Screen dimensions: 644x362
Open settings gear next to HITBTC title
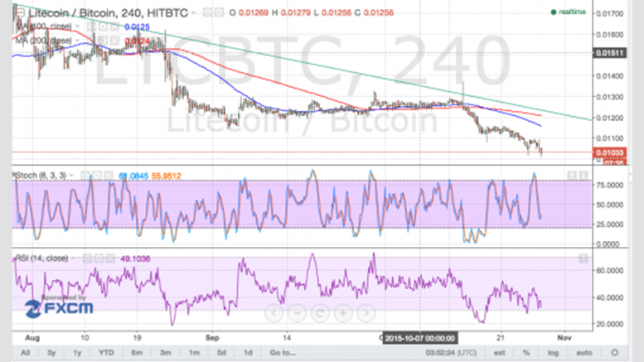click(220, 12)
